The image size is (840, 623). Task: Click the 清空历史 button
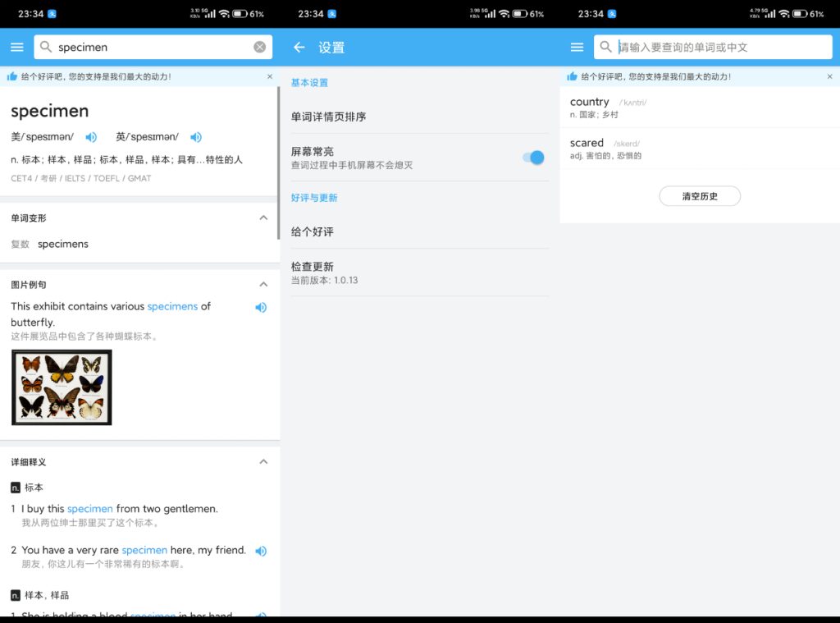(700, 196)
